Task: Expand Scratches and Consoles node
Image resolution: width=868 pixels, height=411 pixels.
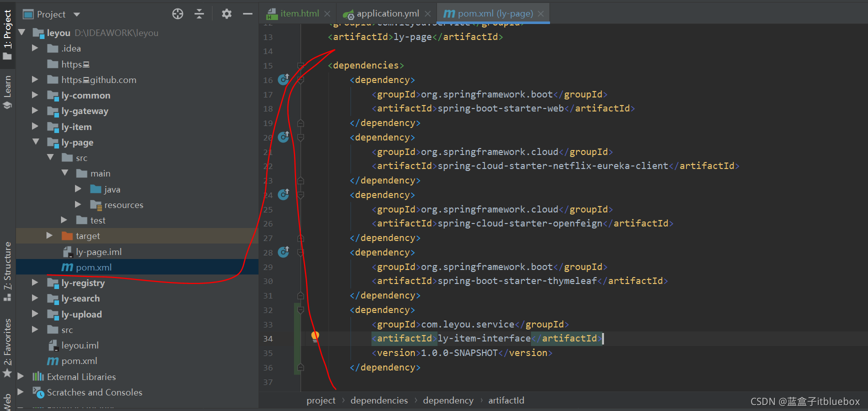Action: click(20, 392)
